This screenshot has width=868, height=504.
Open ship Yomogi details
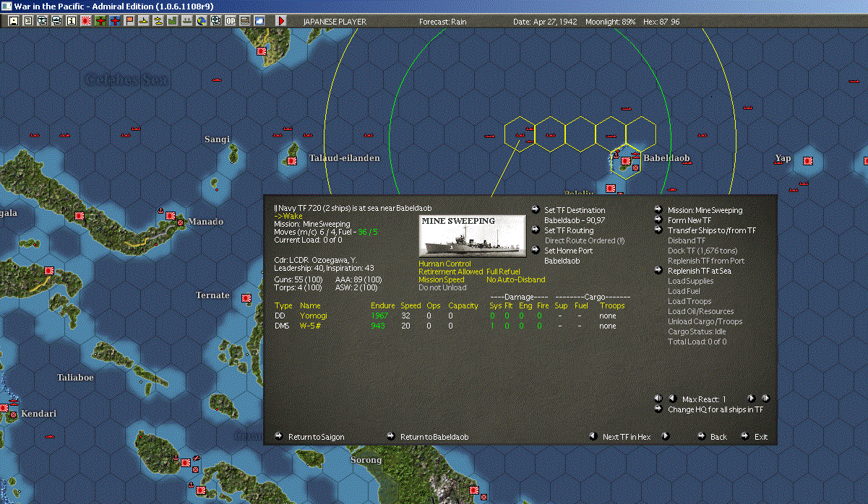coord(314,316)
